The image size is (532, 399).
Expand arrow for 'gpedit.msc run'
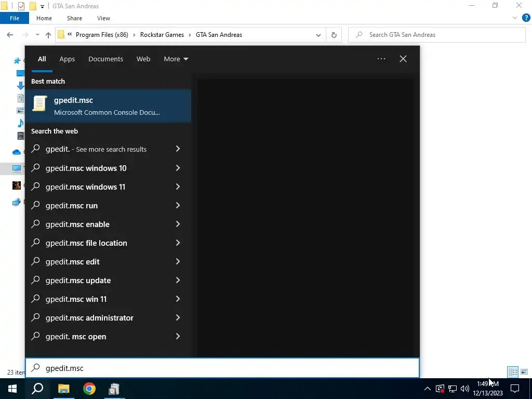point(178,205)
